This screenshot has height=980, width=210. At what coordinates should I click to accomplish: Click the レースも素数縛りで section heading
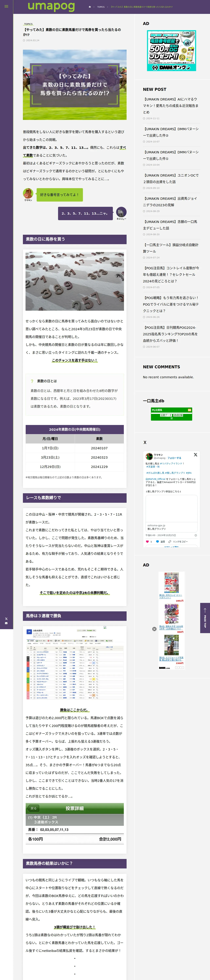(x=75, y=498)
